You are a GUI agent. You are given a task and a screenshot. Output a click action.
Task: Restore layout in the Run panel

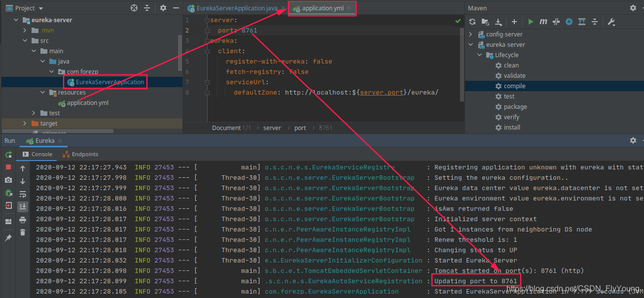[x=8, y=222]
